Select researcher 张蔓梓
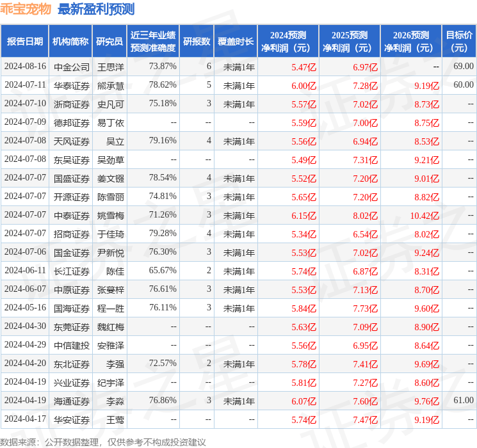This screenshot has width=477, height=448. pyautogui.click(x=111, y=290)
